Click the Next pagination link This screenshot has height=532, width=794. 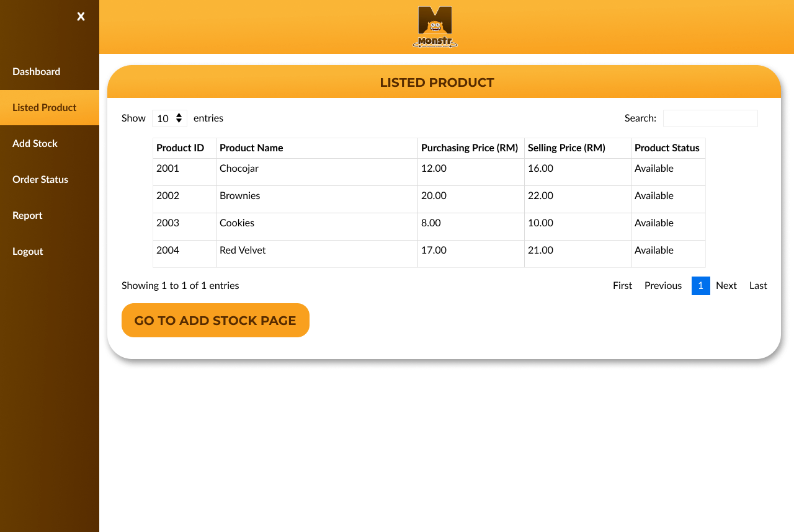tap(726, 285)
